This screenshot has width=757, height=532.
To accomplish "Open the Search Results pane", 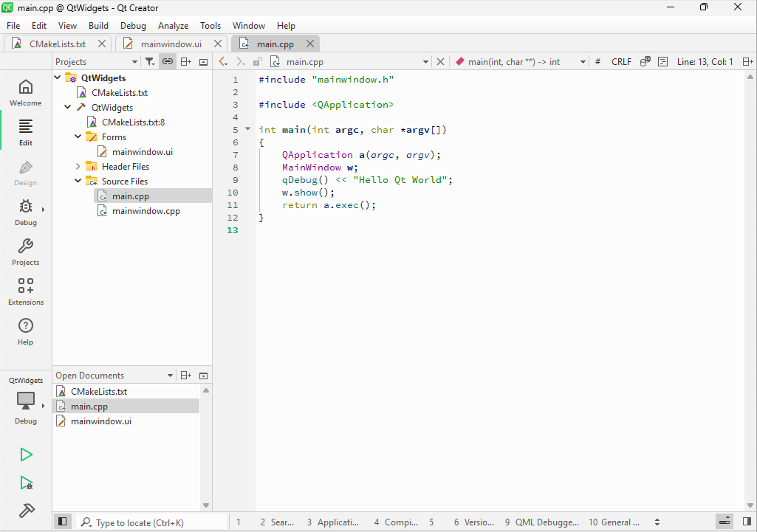I will coord(277,522).
